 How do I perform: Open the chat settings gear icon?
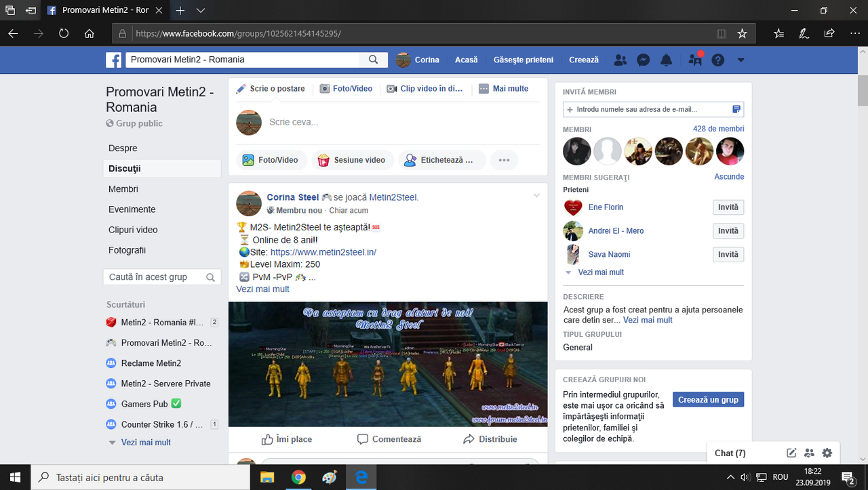point(827,453)
